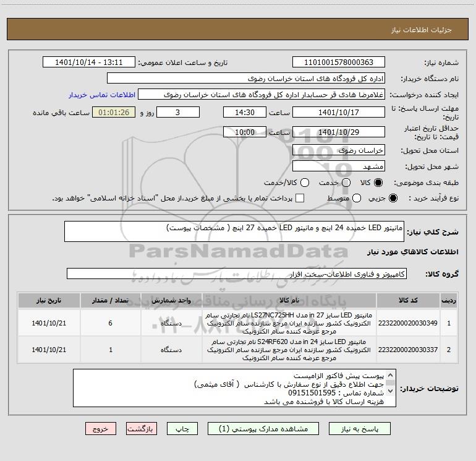
Task: Open the اطلاعات تماس خریدار link
Action: [x=102, y=95]
